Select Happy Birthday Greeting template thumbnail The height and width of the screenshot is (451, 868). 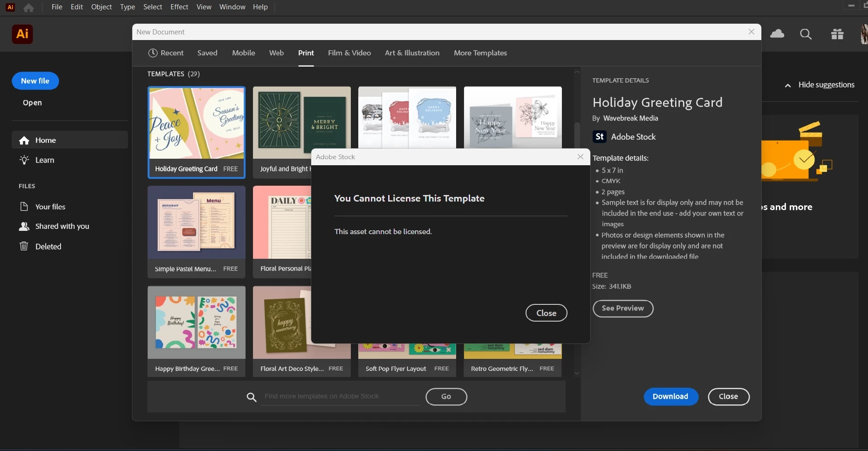point(197,323)
